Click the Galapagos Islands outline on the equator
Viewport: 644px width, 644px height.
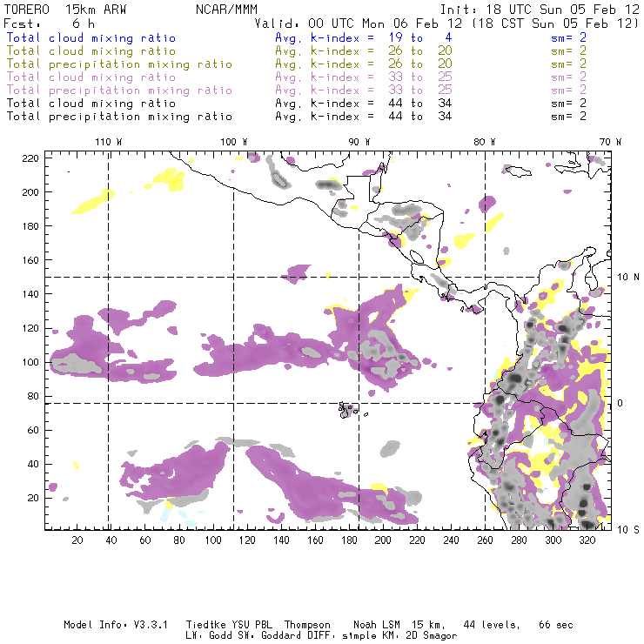click(349, 408)
